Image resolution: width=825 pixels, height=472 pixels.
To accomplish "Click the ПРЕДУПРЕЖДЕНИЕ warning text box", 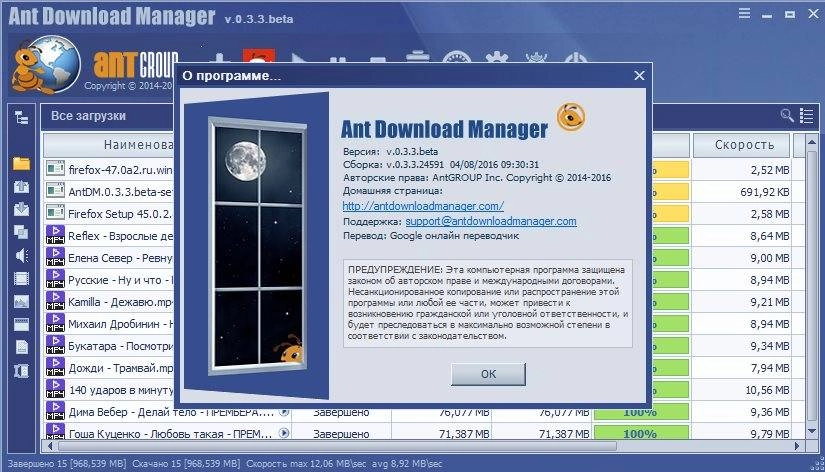I will pos(488,303).
